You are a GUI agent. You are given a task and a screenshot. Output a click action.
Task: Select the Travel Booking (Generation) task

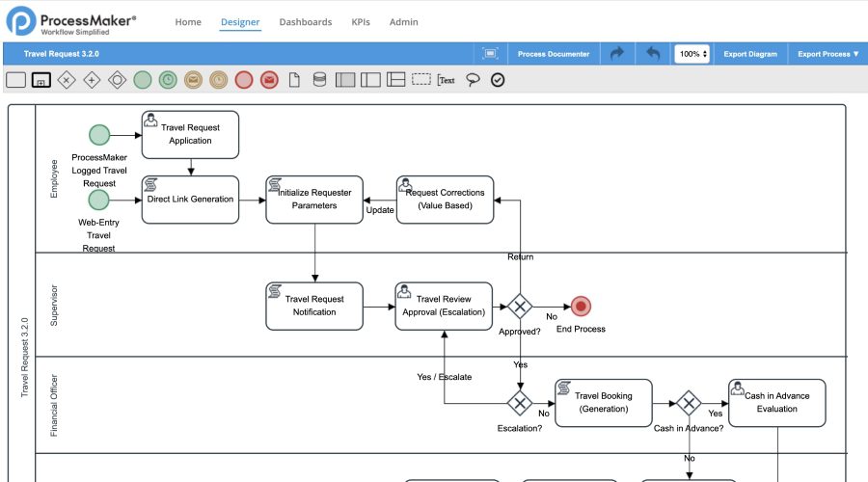(x=604, y=403)
